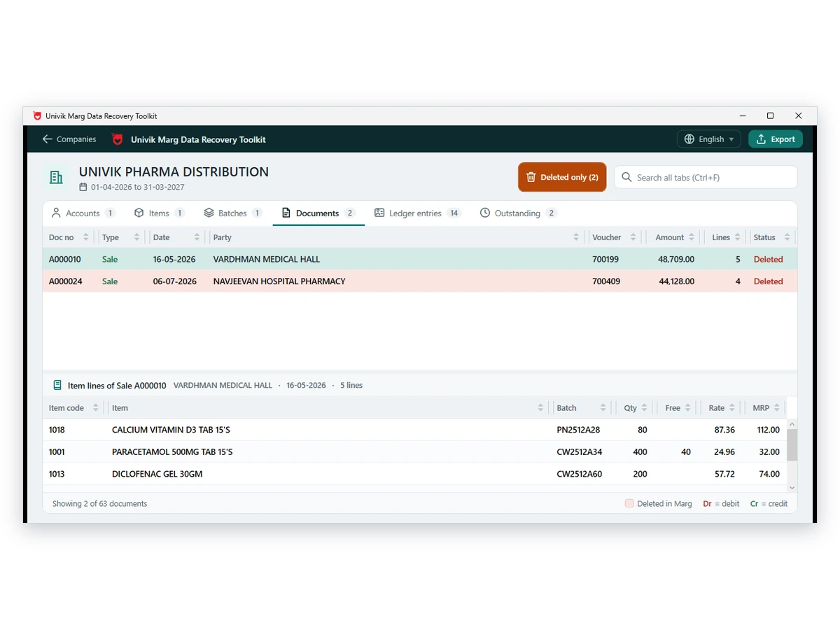
Task: Sort item lines by Item column
Action: [328, 408]
